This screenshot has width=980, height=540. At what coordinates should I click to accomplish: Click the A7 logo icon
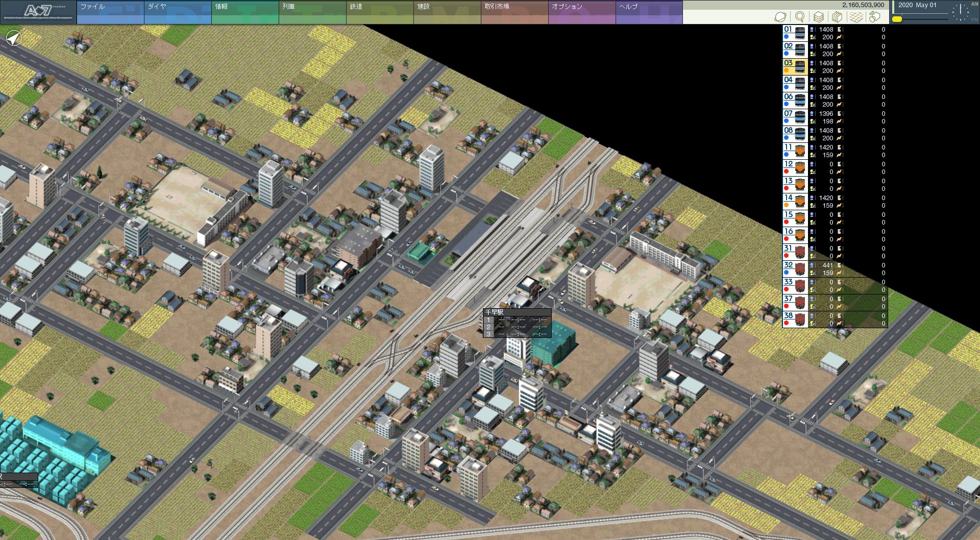[38, 12]
